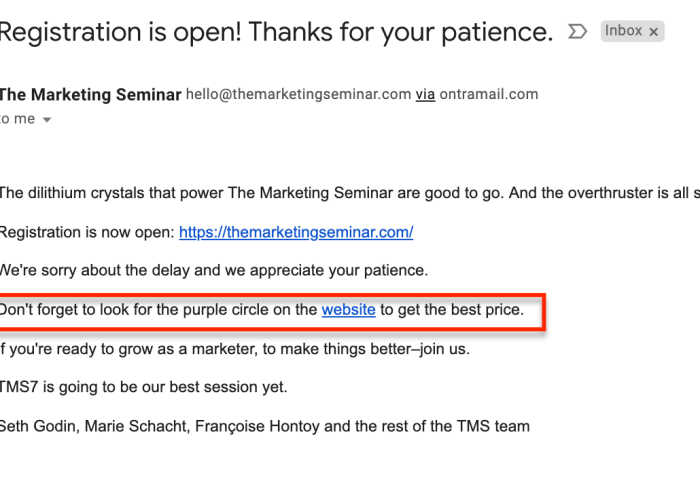The width and height of the screenshot is (700, 498).
Task: Remove the Inbox label with its x
Action: coord(654,32)
